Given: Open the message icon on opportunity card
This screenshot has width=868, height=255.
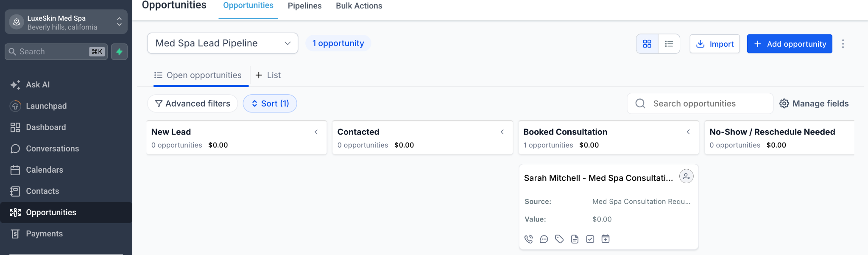Looking at the screenshot, I should 544,239.
